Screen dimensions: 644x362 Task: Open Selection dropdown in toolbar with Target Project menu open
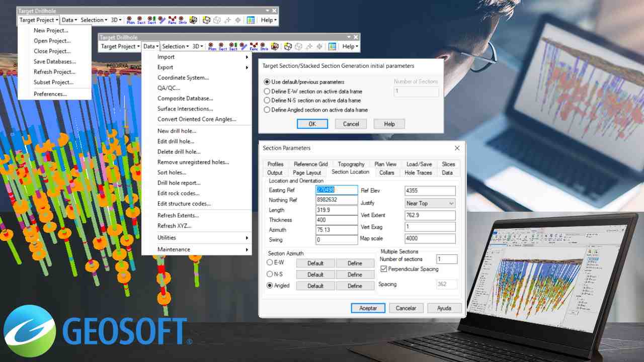pos(94,20)
